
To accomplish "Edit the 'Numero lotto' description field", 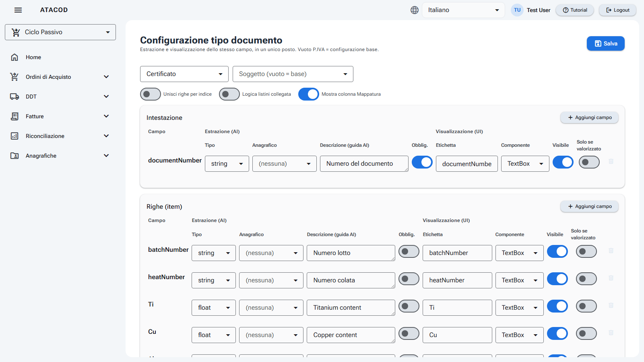I will click(351, 253).
